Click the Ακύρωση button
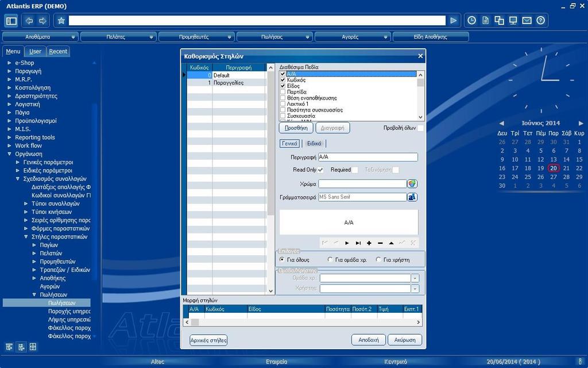Viewport: 588px width, 368px height. point(405,340)
